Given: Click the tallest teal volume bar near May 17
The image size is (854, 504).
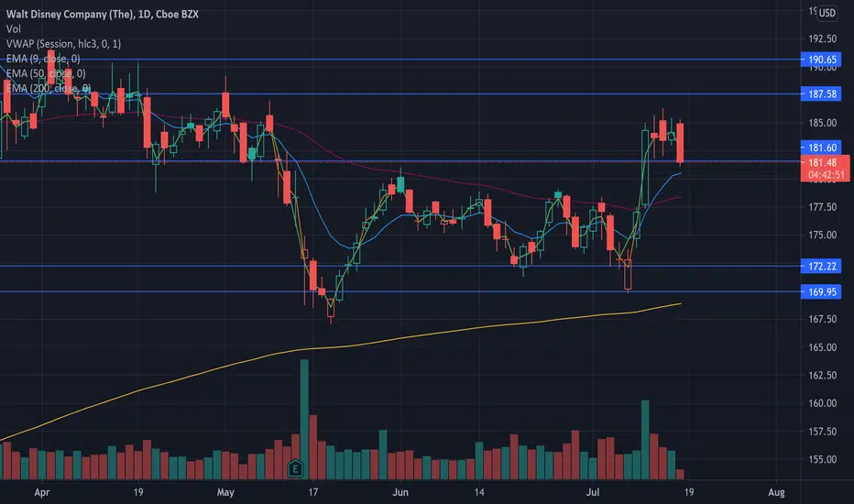Looking at the screenshot, I should (x=304, y=420).
